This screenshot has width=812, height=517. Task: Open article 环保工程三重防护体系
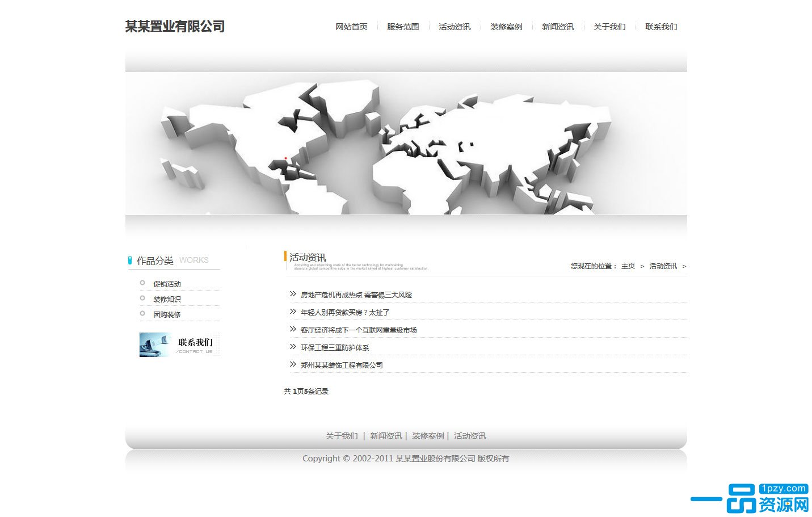pos(335,347)
